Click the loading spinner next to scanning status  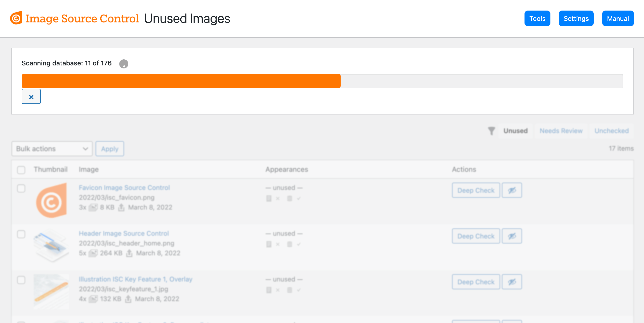coord(124,64)
